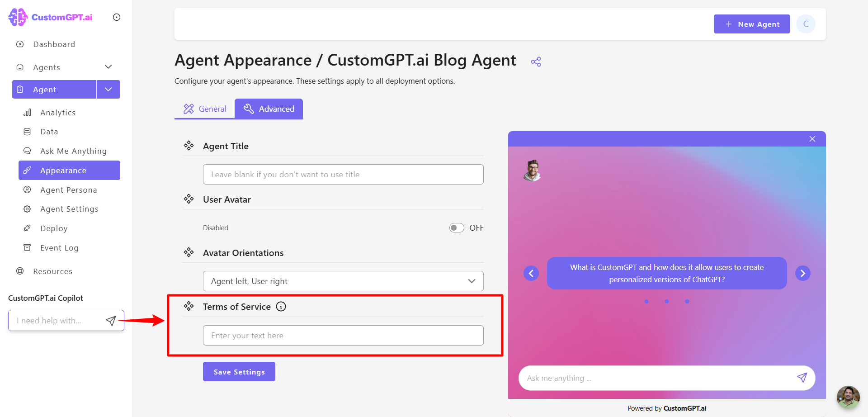Open Resources in sidebar
This screenshot has width=868, height=417.
(x=52, y=271)
